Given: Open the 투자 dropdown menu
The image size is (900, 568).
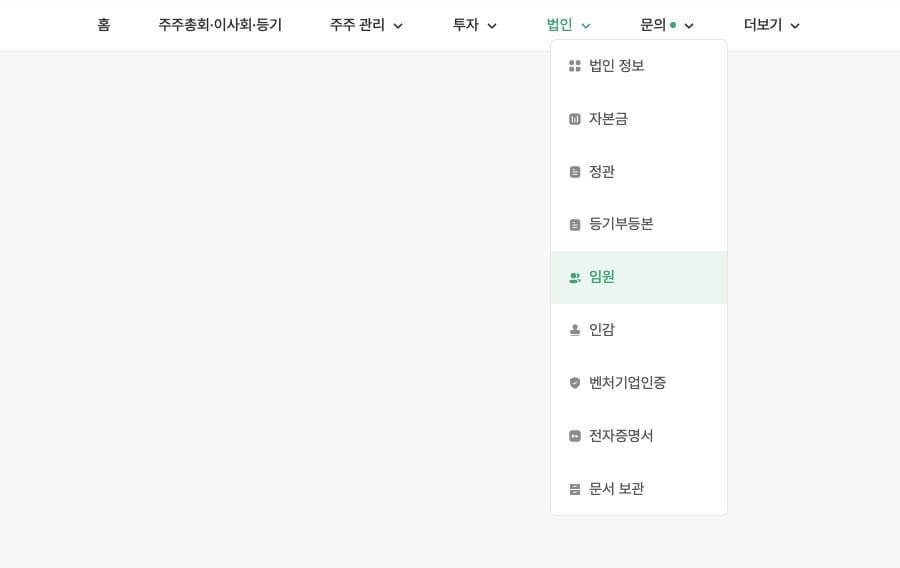Looking at the screenshot, I should pyautogui.click(x=475, y=25).
